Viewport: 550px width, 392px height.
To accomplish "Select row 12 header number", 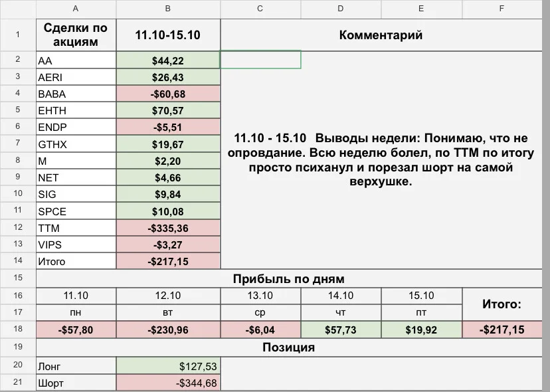I will click(x=18, y=227).
